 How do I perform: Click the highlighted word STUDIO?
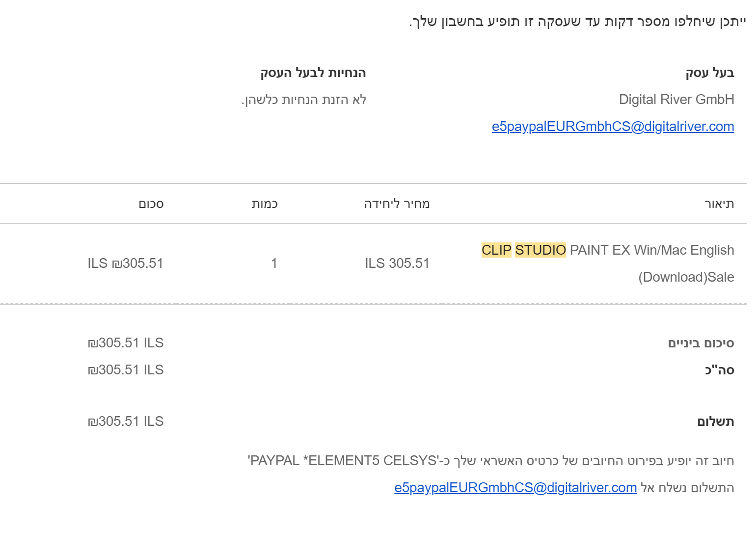[x=540, y=250]
